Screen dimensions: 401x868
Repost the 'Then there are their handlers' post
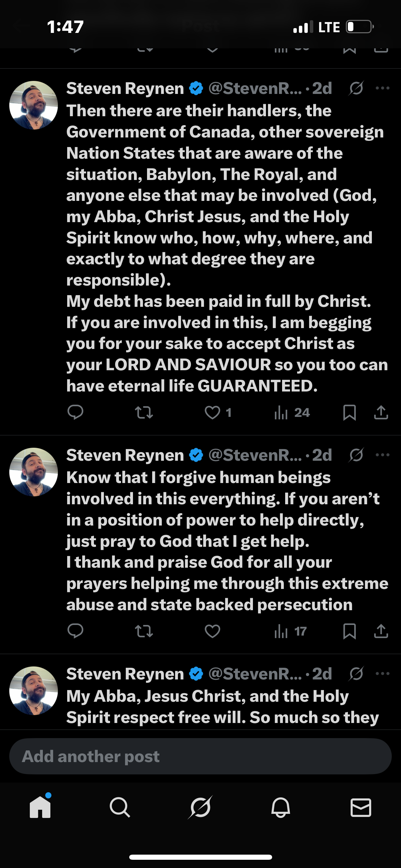[144, 412]
